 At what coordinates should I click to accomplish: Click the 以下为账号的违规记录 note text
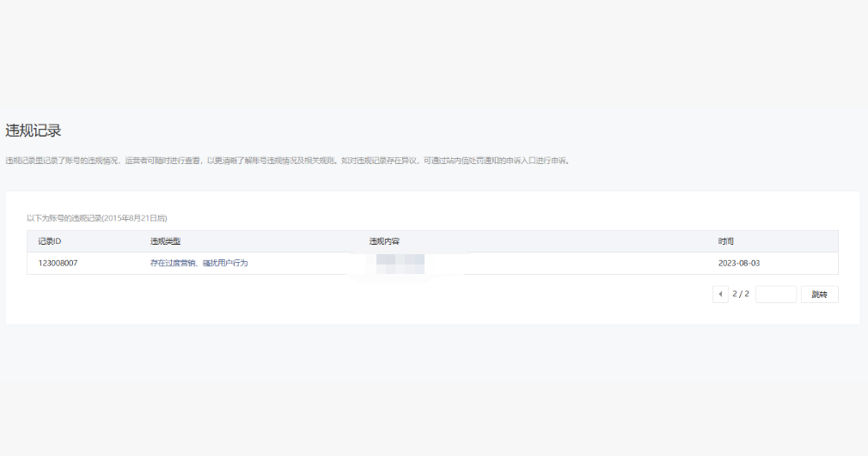pyautogui.click(x=97, y=218)
